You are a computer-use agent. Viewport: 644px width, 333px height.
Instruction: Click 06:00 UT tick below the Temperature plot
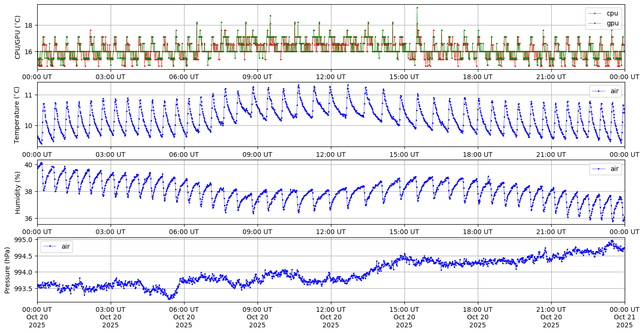pos(184,154)
